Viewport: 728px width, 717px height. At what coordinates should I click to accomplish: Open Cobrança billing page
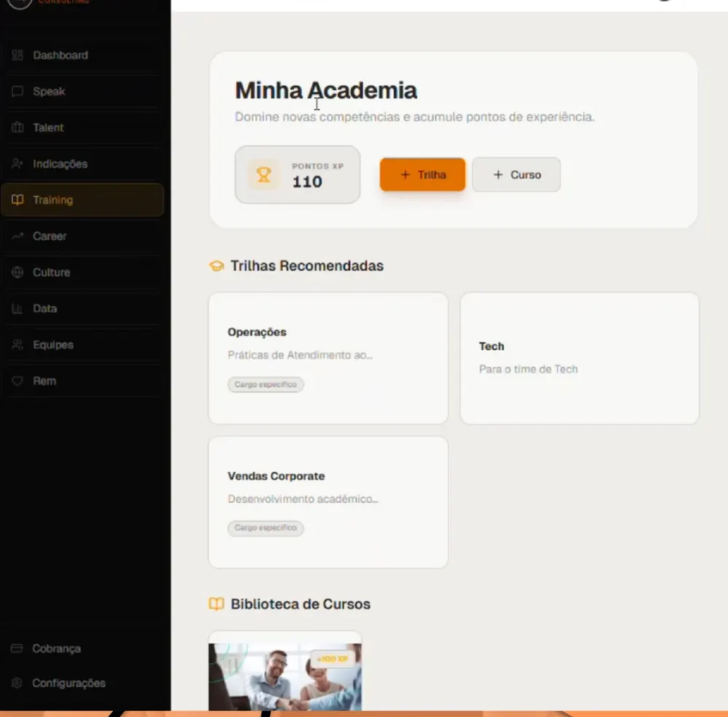(83, 649)
